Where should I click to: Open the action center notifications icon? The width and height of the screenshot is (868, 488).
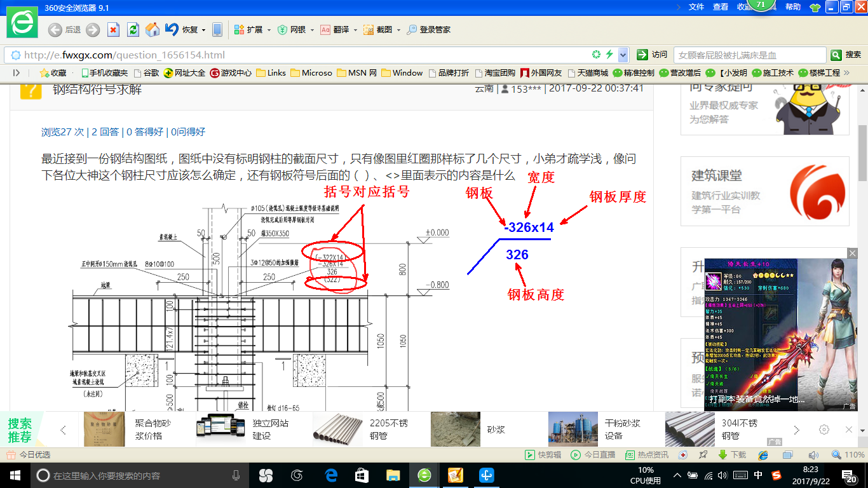850,475
